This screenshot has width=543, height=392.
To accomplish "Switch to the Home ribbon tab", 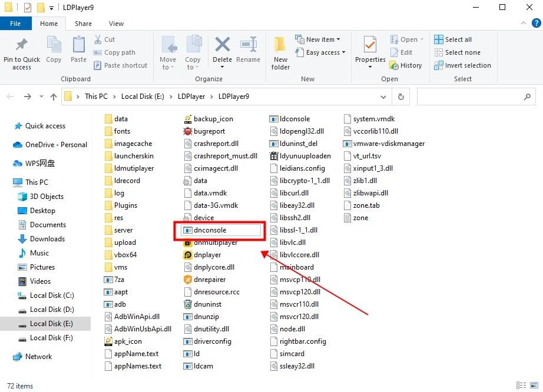I will pos(49,24).
